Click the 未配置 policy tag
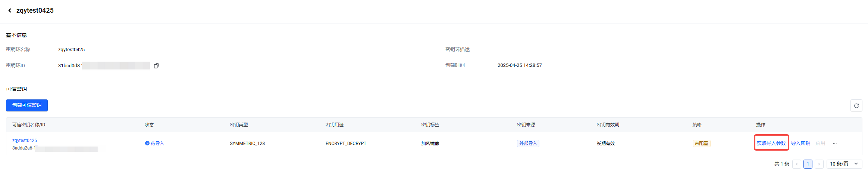Screen dimensions: 868x188 (x=701, y=144)
